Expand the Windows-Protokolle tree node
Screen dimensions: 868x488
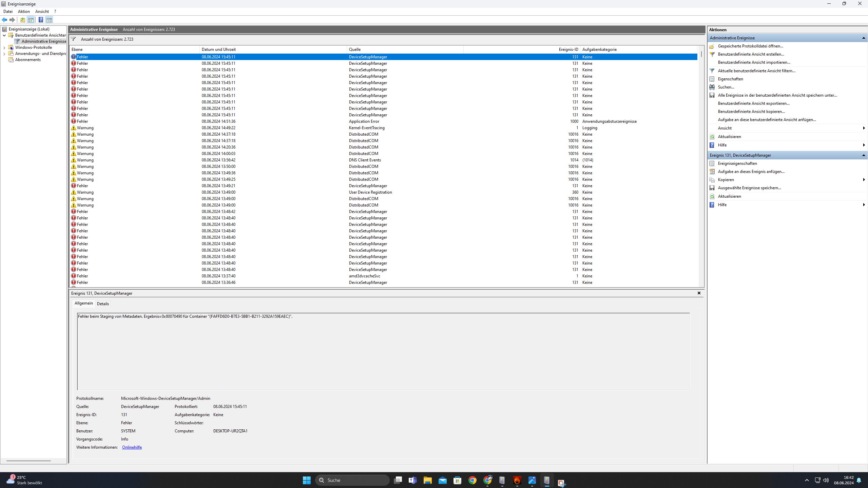point(4,47)
